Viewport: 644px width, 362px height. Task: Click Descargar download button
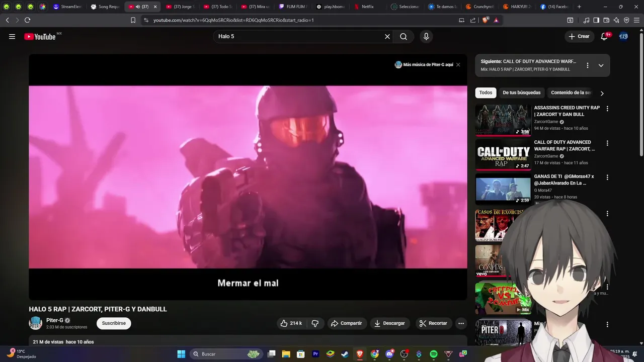[x=389, y=323]
